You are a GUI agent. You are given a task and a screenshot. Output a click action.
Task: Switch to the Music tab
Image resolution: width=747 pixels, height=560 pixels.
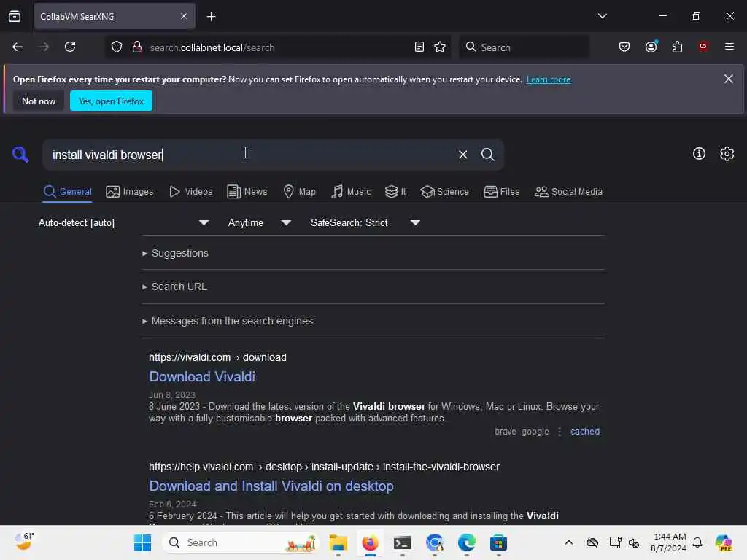351,192
